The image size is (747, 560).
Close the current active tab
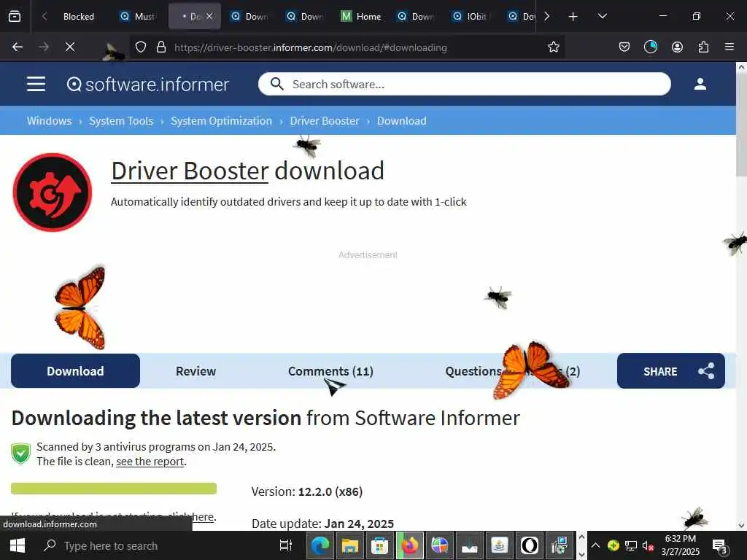click(x=209, y=16)
